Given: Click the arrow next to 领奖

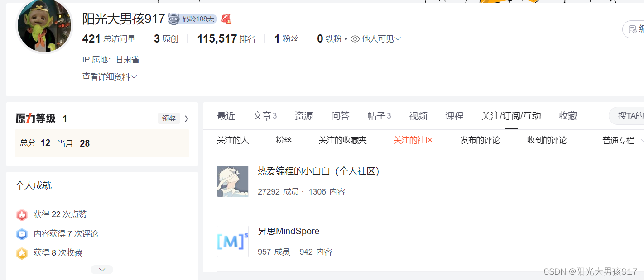Looking at the screenshot, I should [186, 119].
